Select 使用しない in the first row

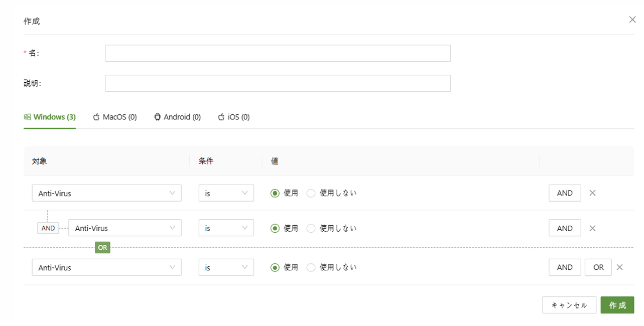click(x=311, y=193)
